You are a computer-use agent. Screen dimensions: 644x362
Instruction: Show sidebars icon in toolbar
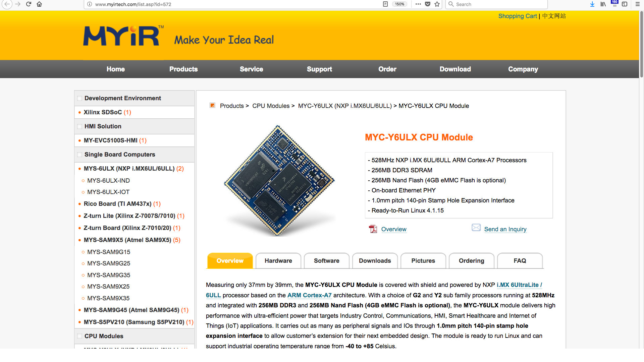(x=625, y=4)
